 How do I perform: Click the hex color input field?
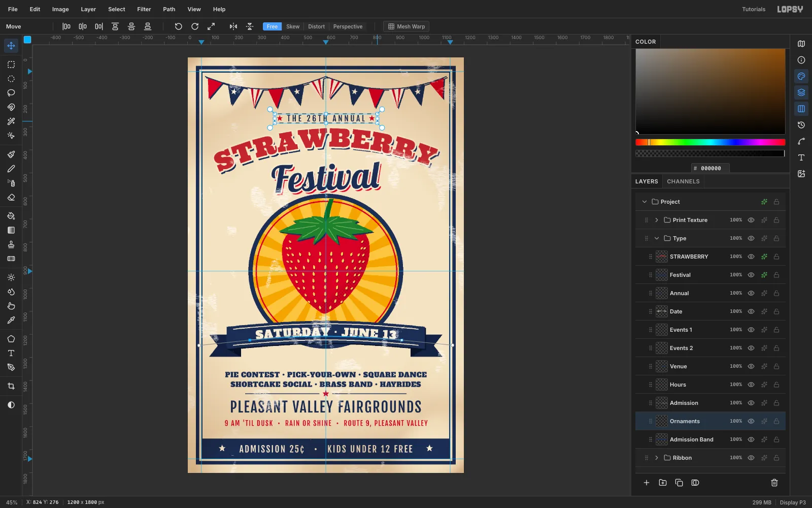pyautogui.click(x=710, y=168)
